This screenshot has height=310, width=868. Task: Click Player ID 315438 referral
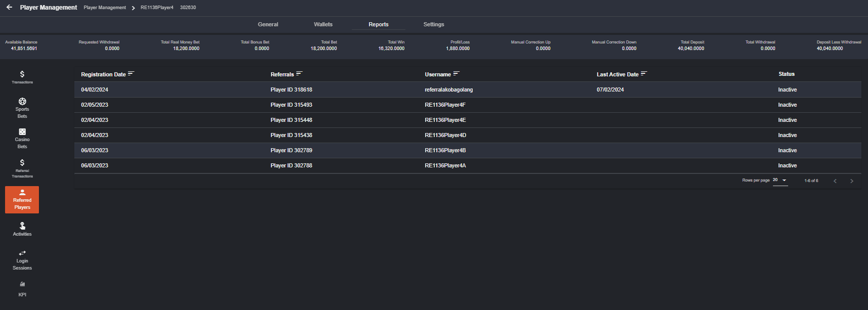pos(291,135)
